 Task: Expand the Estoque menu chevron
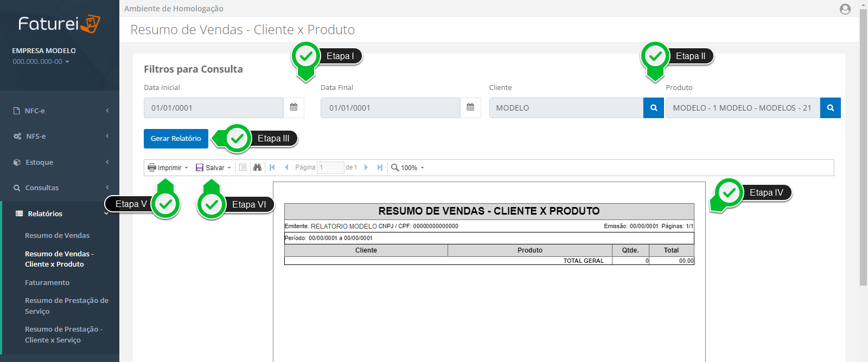107,162
